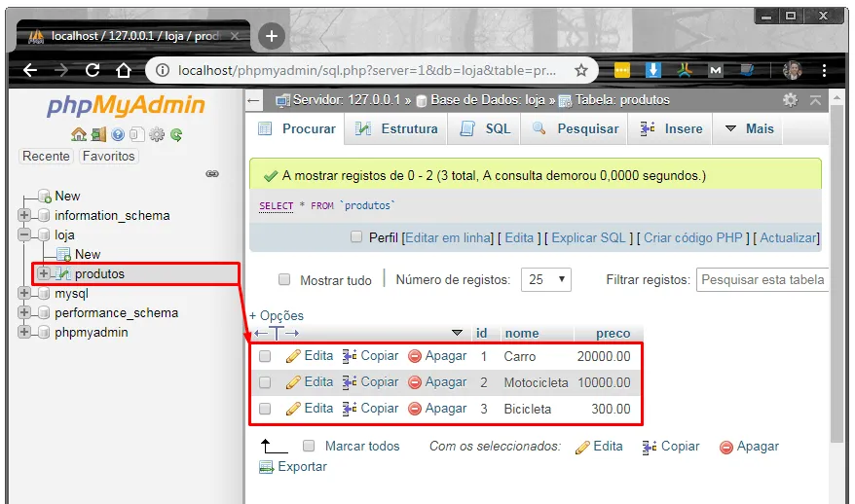Click browser reload button
The image size is (855, 504).
coord(93,70)
